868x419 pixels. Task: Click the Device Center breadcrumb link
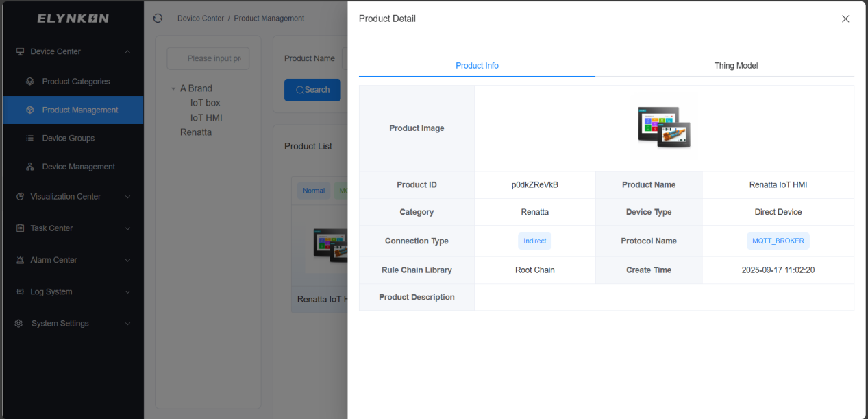201,19
